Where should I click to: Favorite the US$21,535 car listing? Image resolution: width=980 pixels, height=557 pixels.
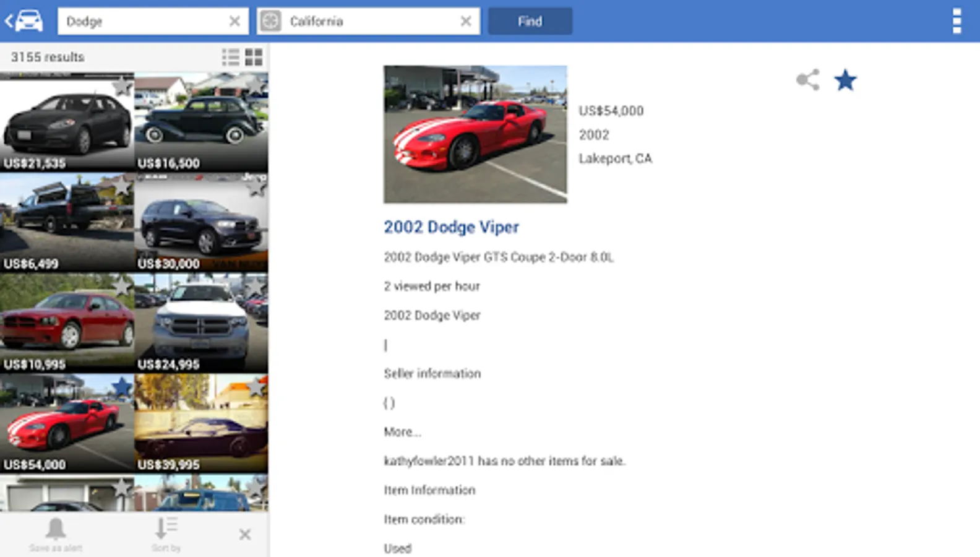pos(122,86)
